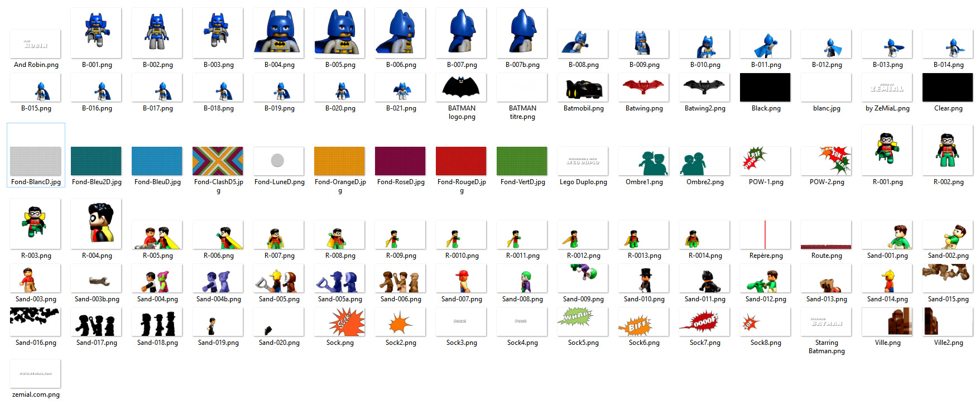Select the Sand-016.png black silhouette file
980x404 pixels.
click(36, 322)
